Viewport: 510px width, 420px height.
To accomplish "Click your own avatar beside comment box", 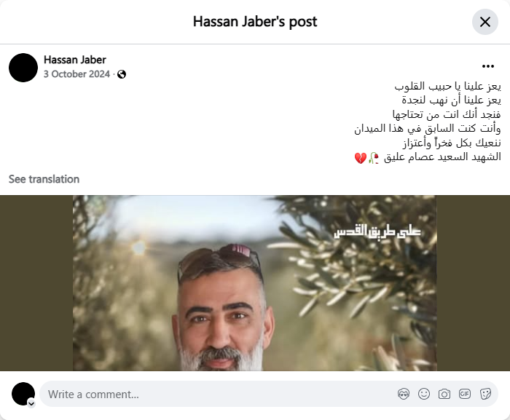I will point(23,394).
